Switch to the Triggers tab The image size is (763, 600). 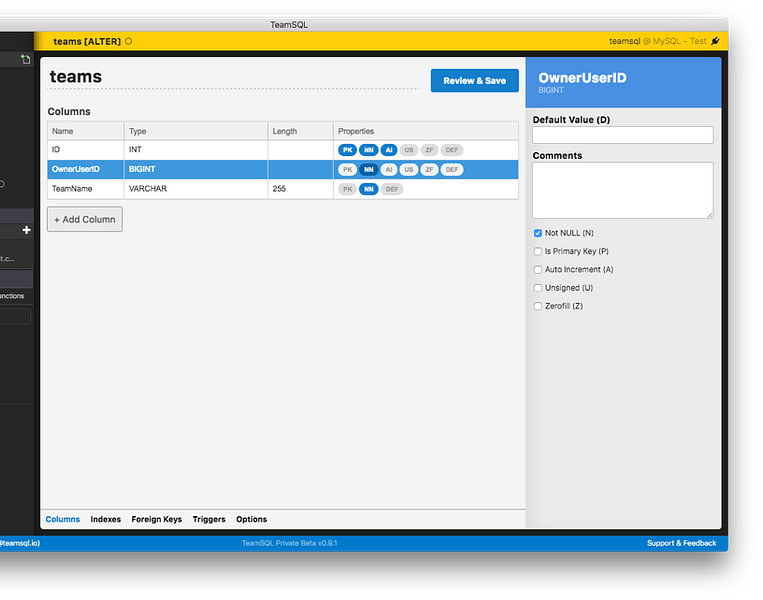209,519
